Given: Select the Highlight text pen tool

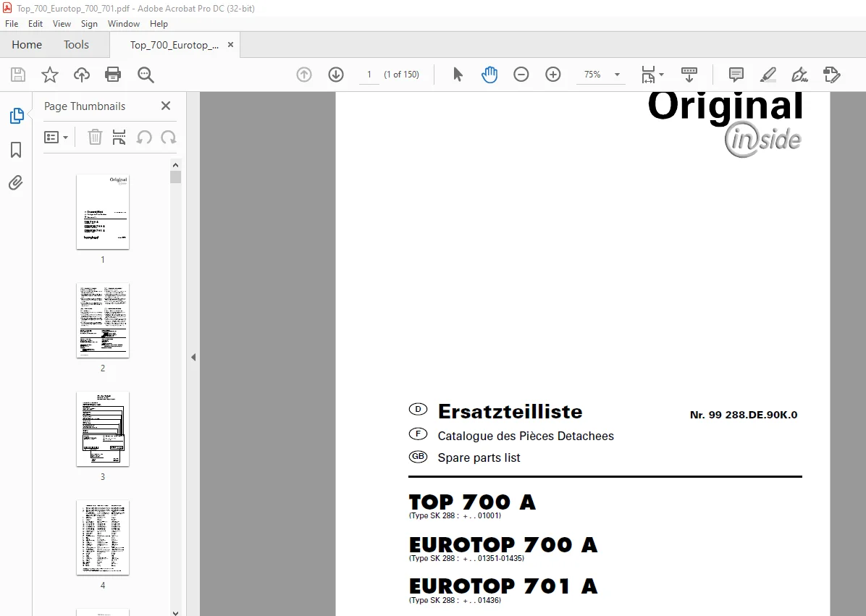Looking at the screenshot, I should (768, 75).
